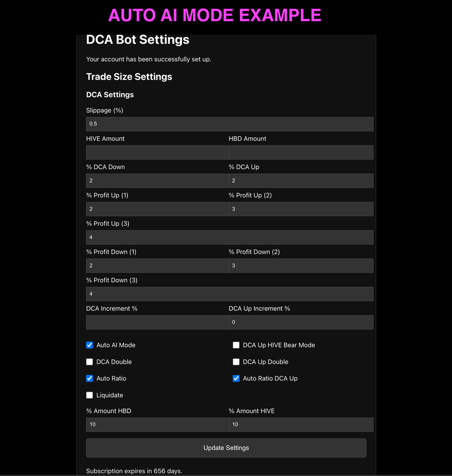
Task: Enable the Liquidate checkbox
Action: coord(89,395)
